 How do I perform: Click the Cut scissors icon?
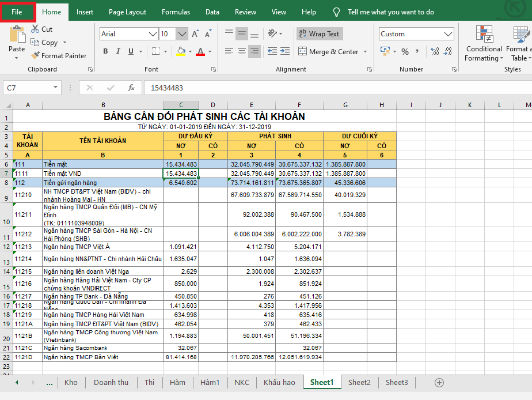click(x=34, y=29)
